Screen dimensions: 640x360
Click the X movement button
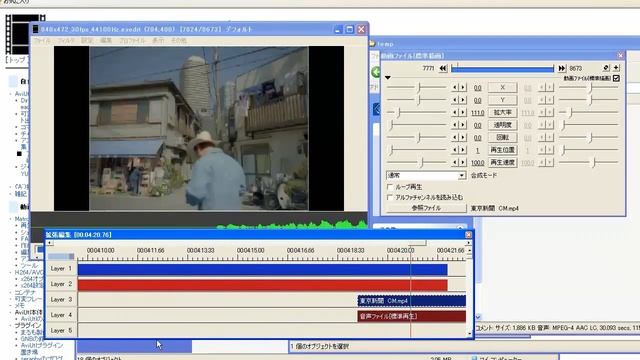click(x=502, y=87)
